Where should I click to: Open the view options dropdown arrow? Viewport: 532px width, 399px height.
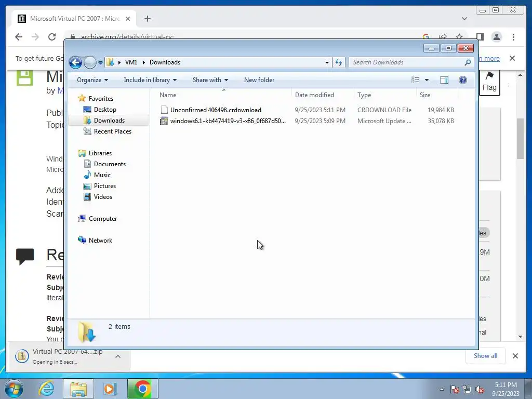(x=427, y=80)
